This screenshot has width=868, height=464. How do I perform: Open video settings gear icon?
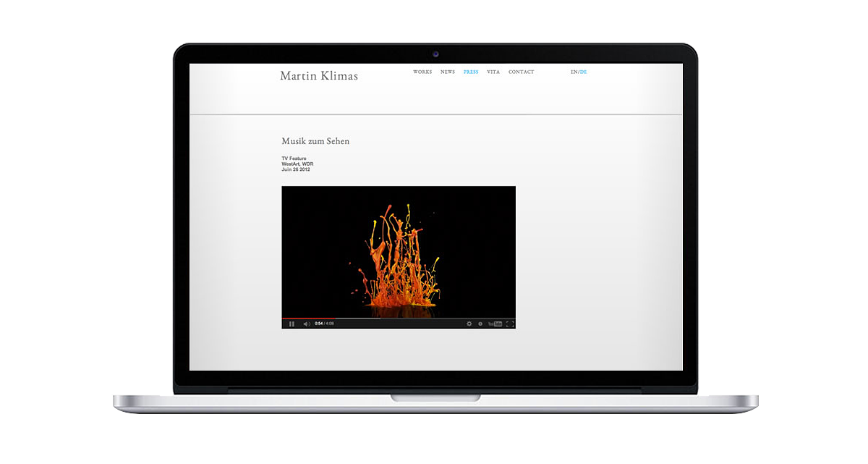tap(469, 324)
